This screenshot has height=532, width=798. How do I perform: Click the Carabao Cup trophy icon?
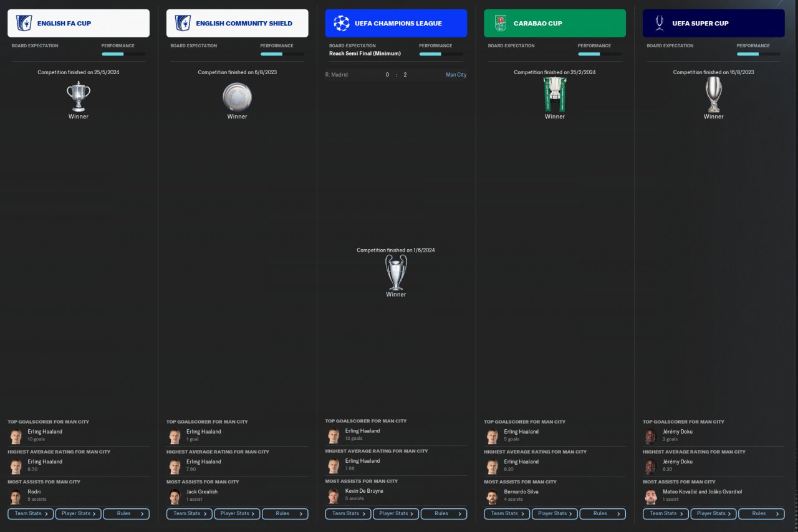(x=555, y=95)
